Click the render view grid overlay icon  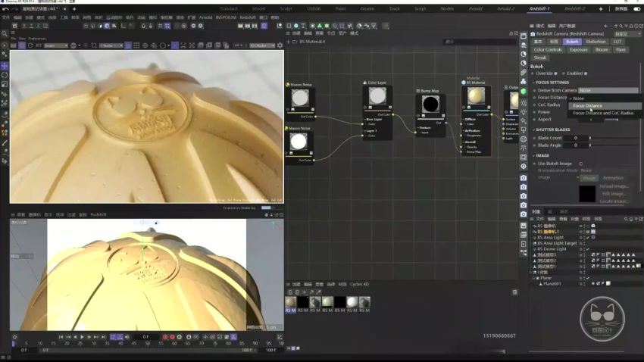pos(136,45)
